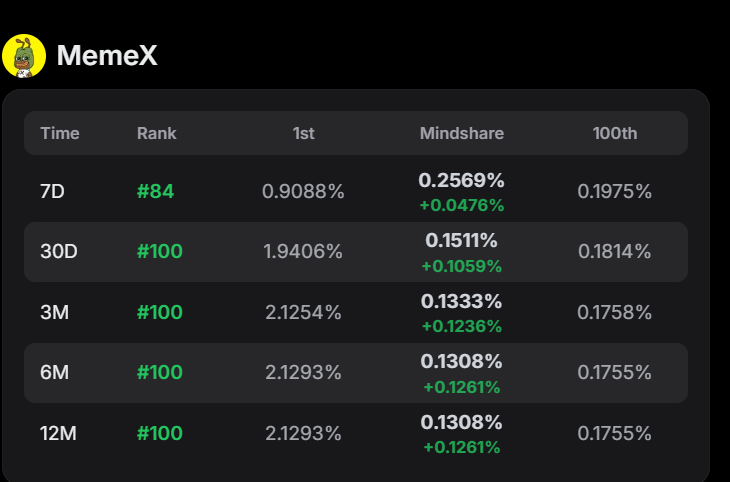Image resolution: width=730 pixels, height=482 pixels.
Task: Select the 30D time row label
Action: pos(59,251)
